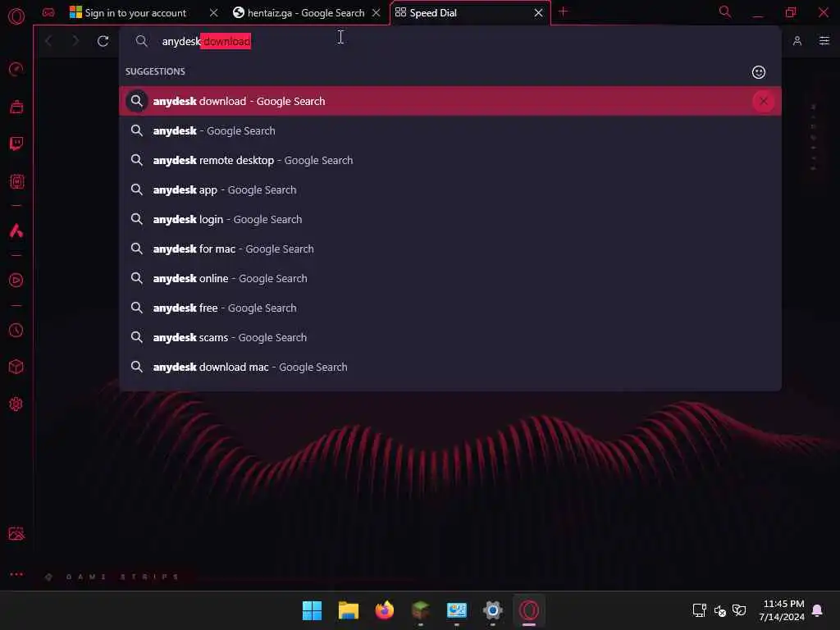Close the 'Sign in to your account' tab
Viewport: 840px width, 630px height.
coord(213,12)
